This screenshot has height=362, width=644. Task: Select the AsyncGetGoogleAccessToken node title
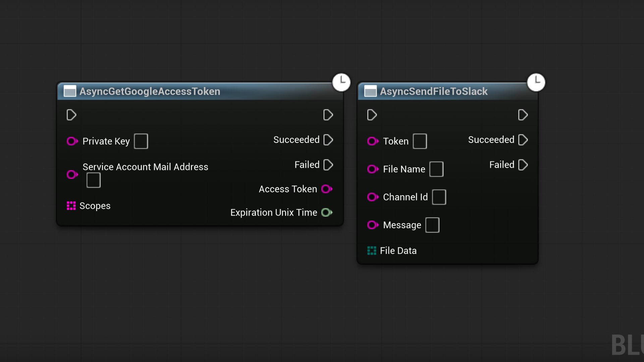click(x=150, y=91)
